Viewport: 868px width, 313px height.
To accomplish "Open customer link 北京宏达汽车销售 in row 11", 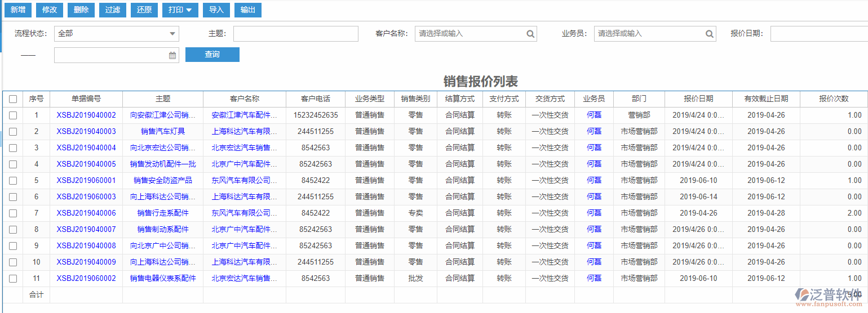I will click(x=245, y=279).
